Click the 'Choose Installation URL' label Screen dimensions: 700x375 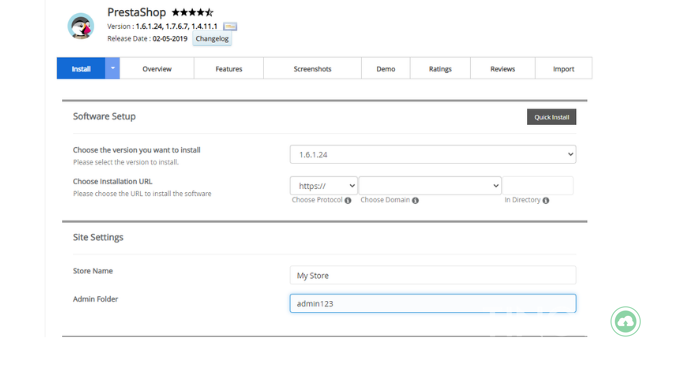(x=112, y=181)
